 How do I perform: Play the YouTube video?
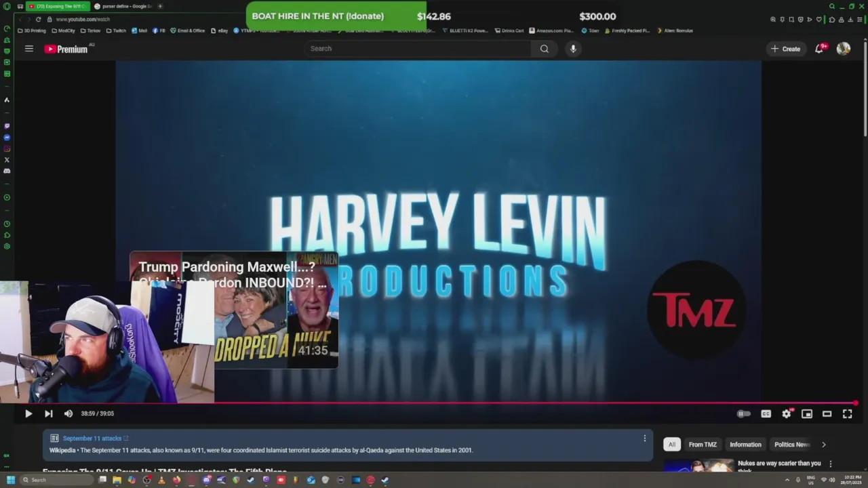click(28, 413)
